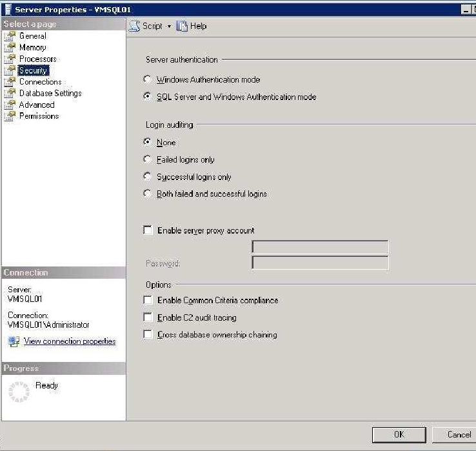Click the Database Settings page icon
Viewport: 476px width, 451px height.
(10, 94)
